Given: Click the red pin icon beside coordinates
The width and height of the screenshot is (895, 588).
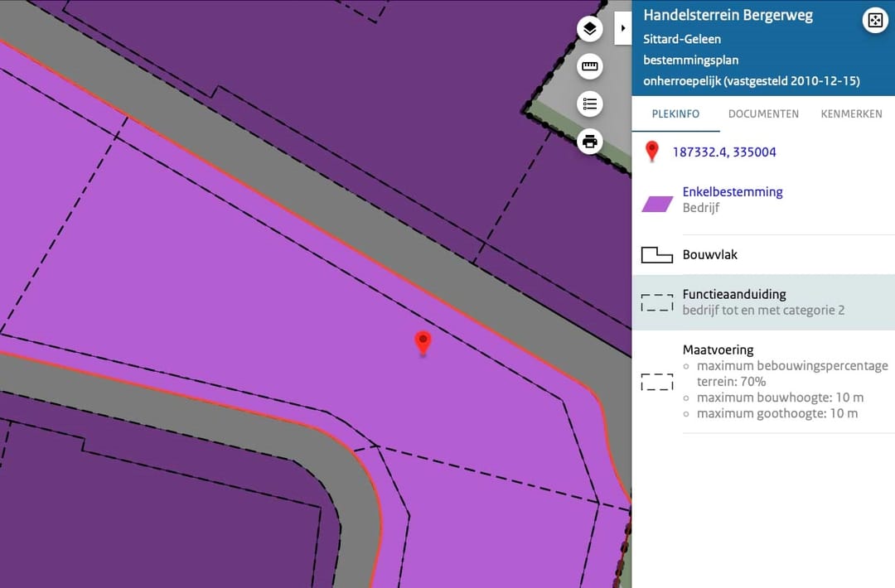Looking at the screenshot, I should click(x=652, y=152).
